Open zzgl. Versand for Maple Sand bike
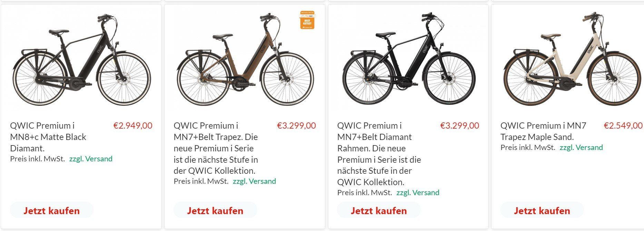The height and width of the screenshot is (231, 644). click(581, 148)
